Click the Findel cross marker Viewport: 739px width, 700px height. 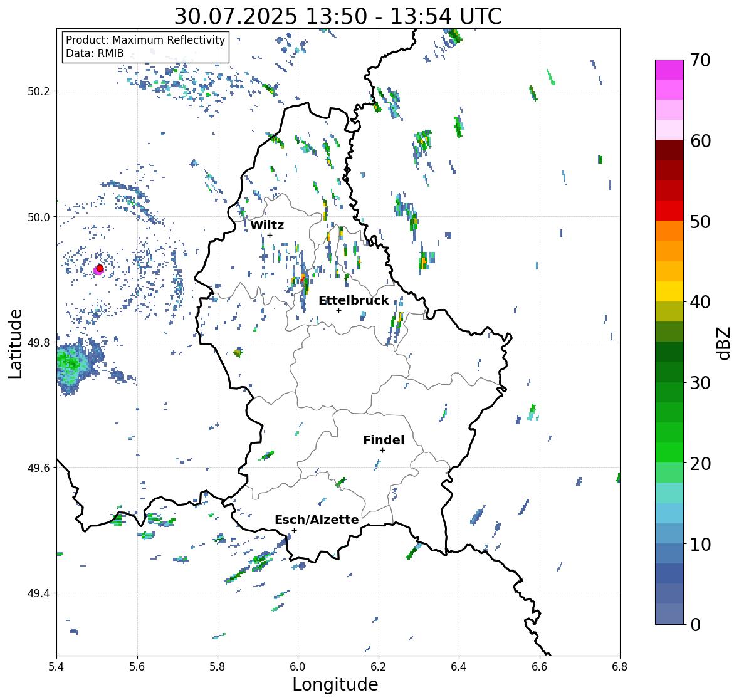[x=383, y=451]
